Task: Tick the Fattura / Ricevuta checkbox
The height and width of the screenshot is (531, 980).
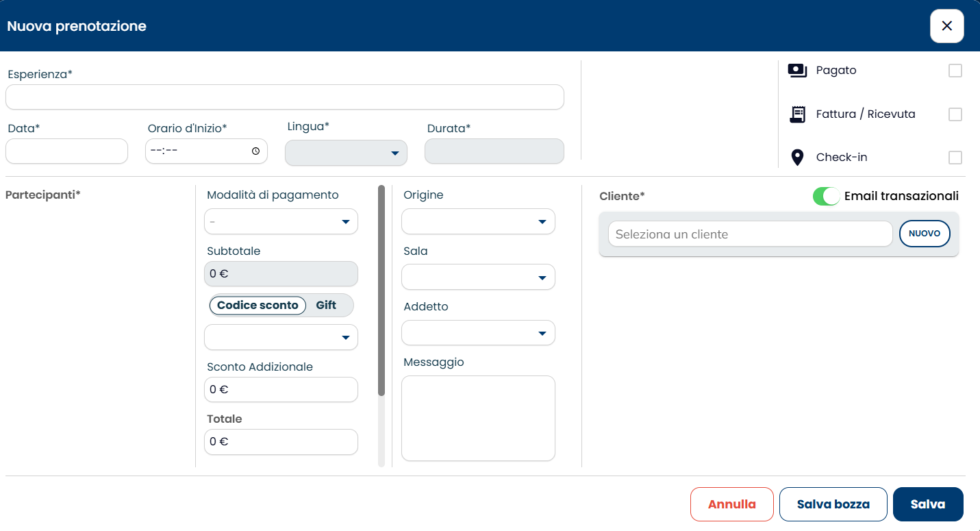Action: click(955, 114)
